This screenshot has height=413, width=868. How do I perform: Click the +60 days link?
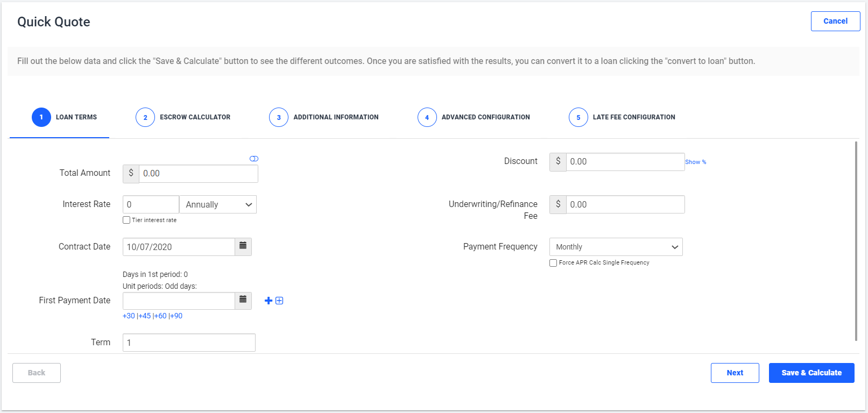pos(160,316)
